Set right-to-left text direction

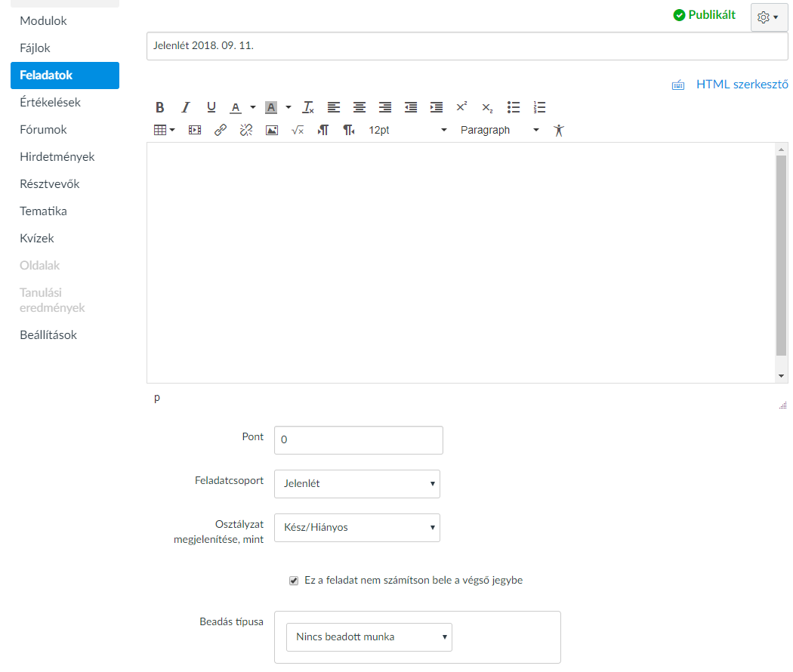(349, 130)
